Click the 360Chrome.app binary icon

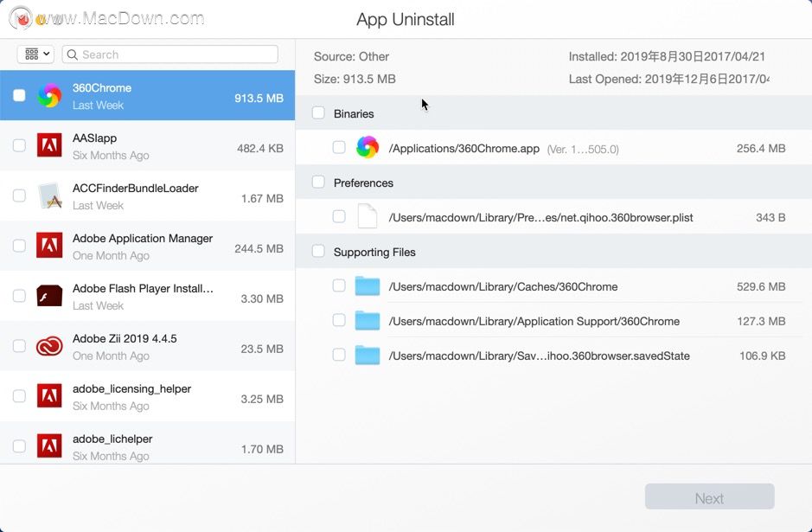click(x=368, y=148)
